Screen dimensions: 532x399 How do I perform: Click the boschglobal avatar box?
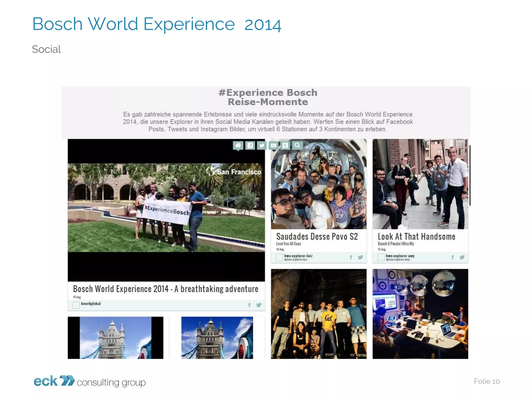76,305
